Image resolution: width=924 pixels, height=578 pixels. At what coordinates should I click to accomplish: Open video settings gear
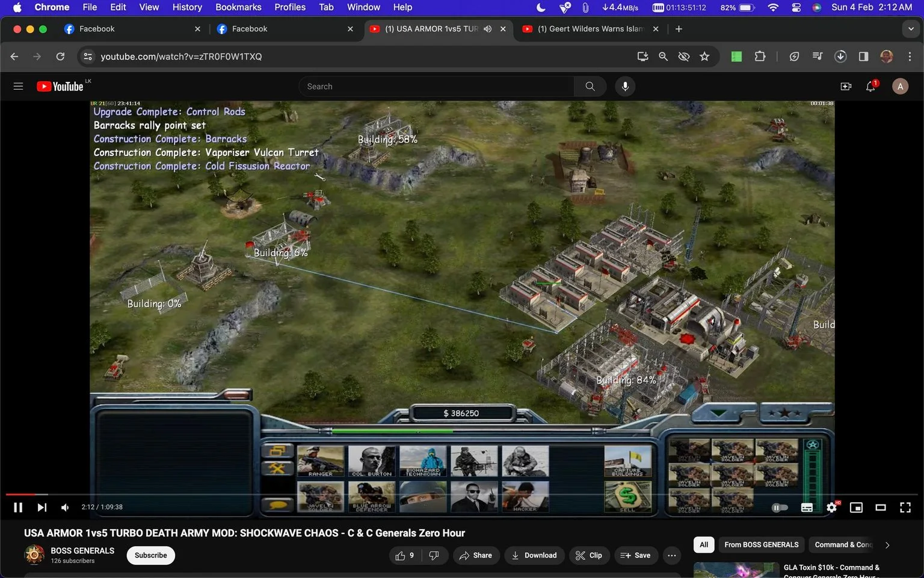pos(831,508)
